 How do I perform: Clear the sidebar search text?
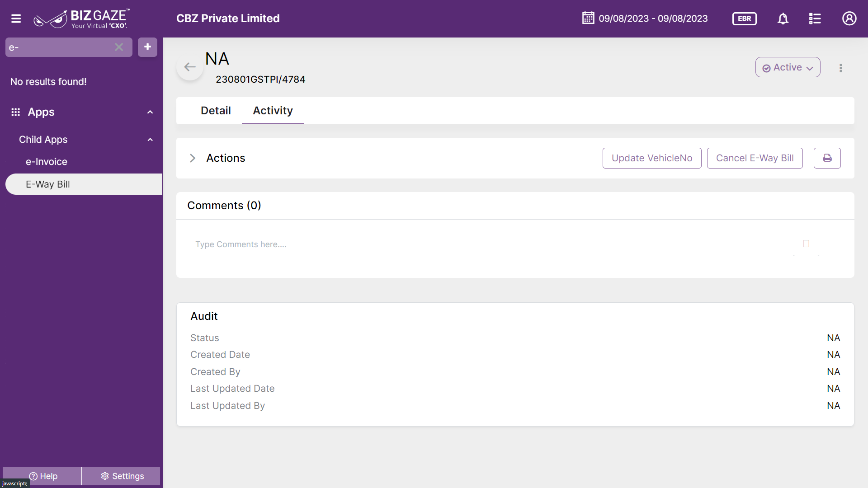(x=119, y=47)
